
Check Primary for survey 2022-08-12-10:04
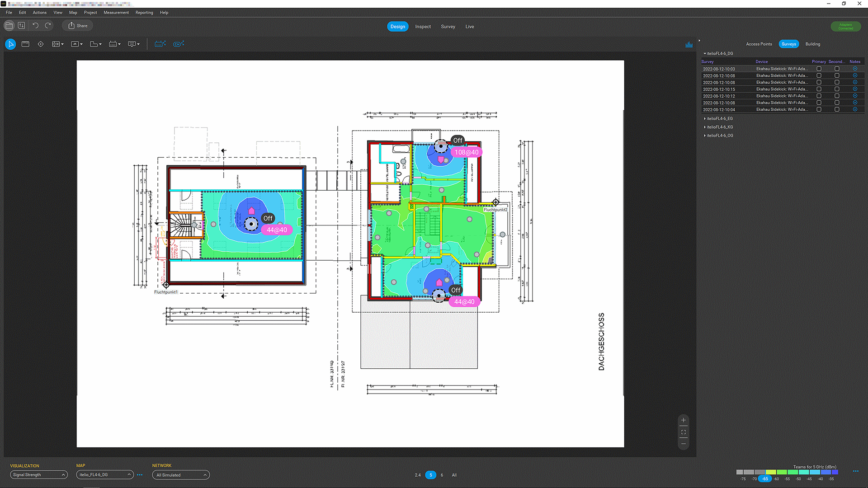[x=819, y=109]
